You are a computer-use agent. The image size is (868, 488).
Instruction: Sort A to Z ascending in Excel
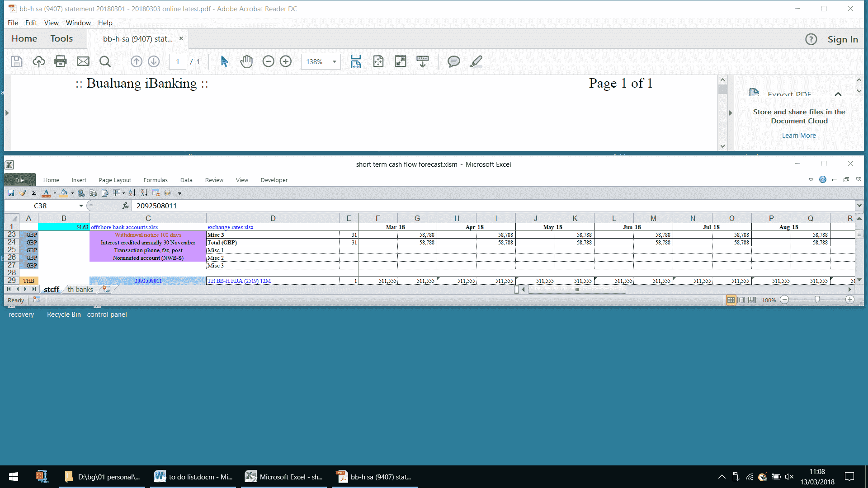132,193
